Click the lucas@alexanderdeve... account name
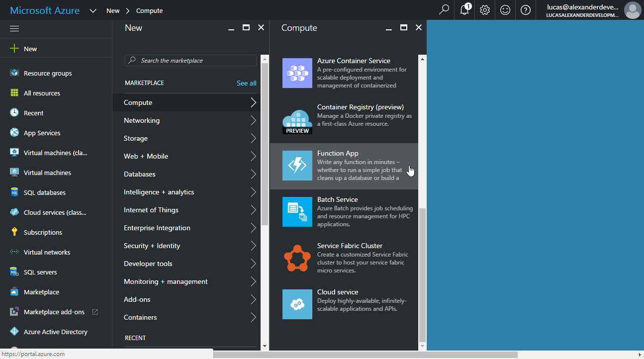 pyautogui.click(x=582, y=7)
